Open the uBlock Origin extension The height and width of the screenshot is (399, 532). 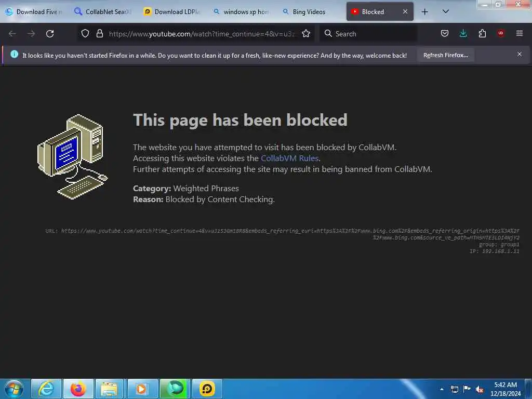pyautogui.click(x=501, y=33)
